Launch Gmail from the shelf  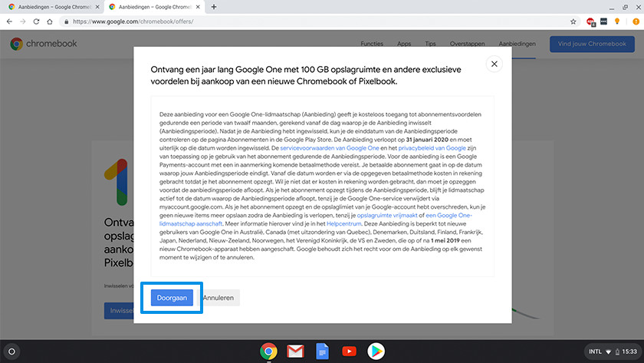[295, 351]
